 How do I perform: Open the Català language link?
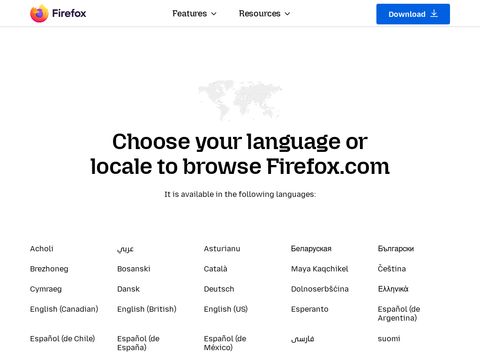215,269
